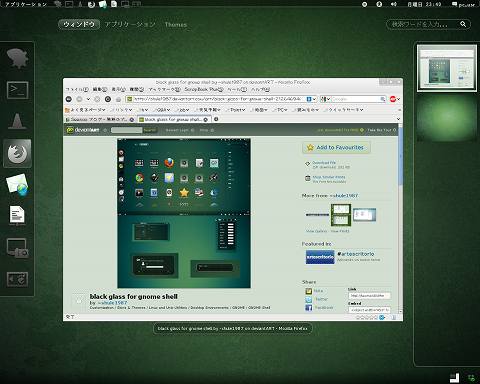This screenshot has width=480, height=384.
Task: Click the star icon on Add to Favourites
Action: tap(310, 147)
